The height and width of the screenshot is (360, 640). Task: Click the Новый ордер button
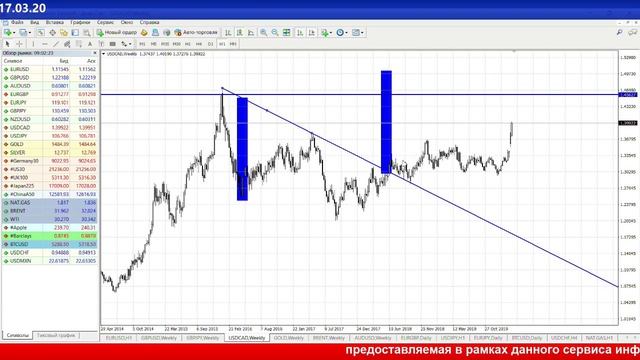coord(117,32)
